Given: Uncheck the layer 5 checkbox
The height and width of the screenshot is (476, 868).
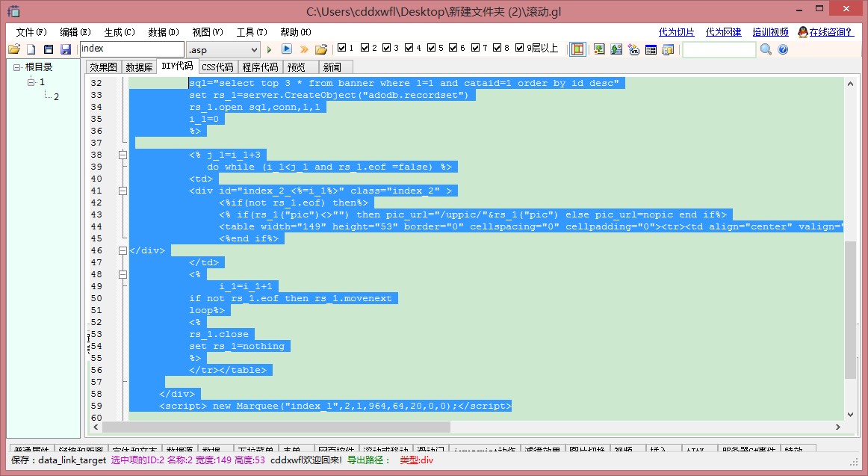Looking at the screenshot, I should click(x=431, y=48).
